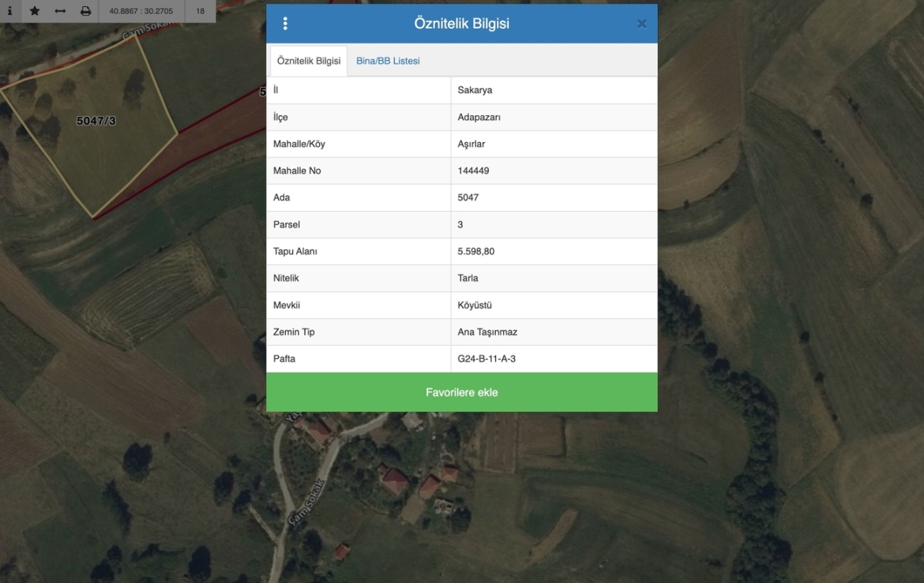The image size is (924, 583).
Task: Click the Nitelik value Tarla
Action: coord(468,278)
